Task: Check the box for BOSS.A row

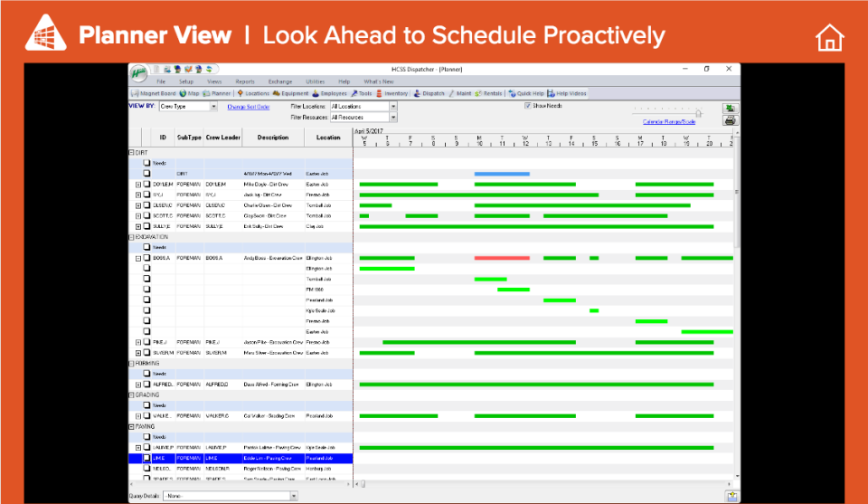Action: coord(146,258)
